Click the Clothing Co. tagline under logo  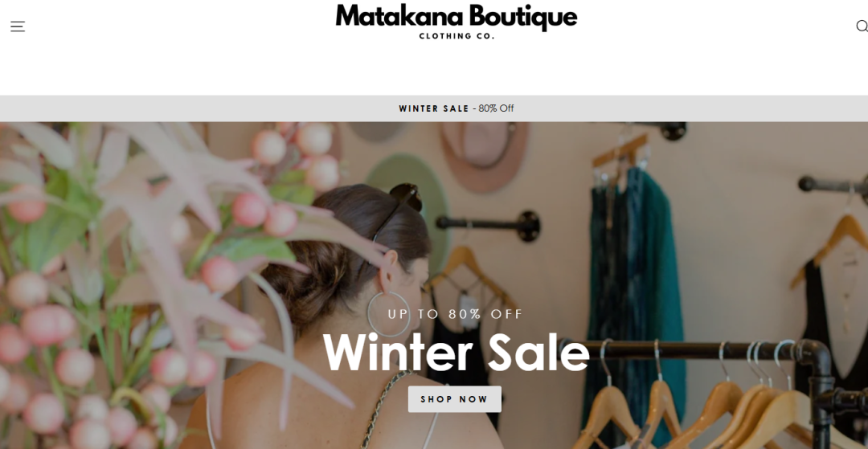pyautogui.click(x=457, y=36)
